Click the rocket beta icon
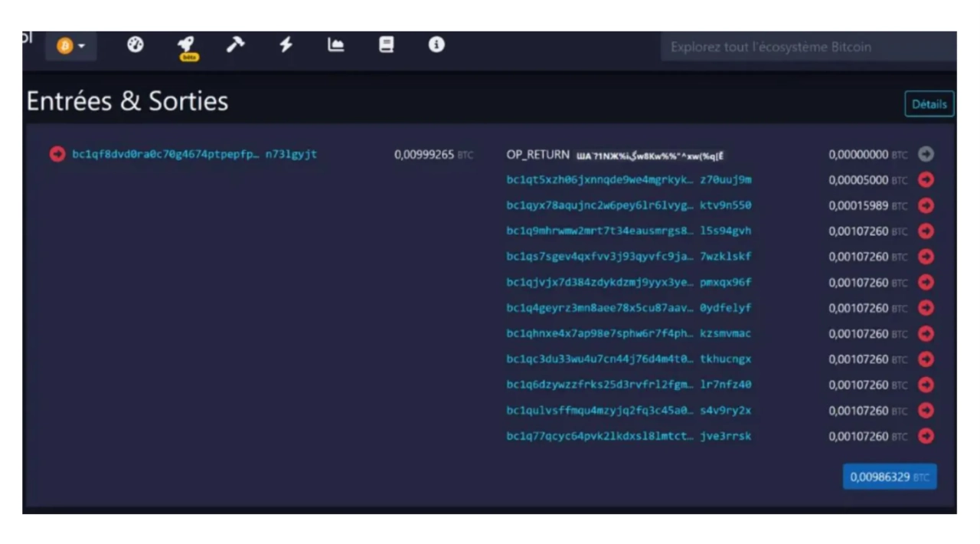The width and height of the screenshot is (980, 544). [x=186, y=45]
